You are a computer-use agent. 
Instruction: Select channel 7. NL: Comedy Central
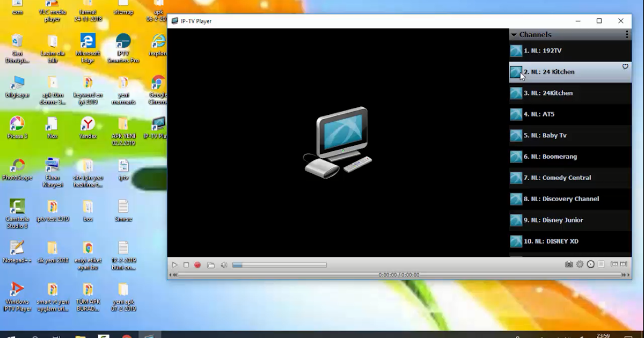tap(570, 178)
